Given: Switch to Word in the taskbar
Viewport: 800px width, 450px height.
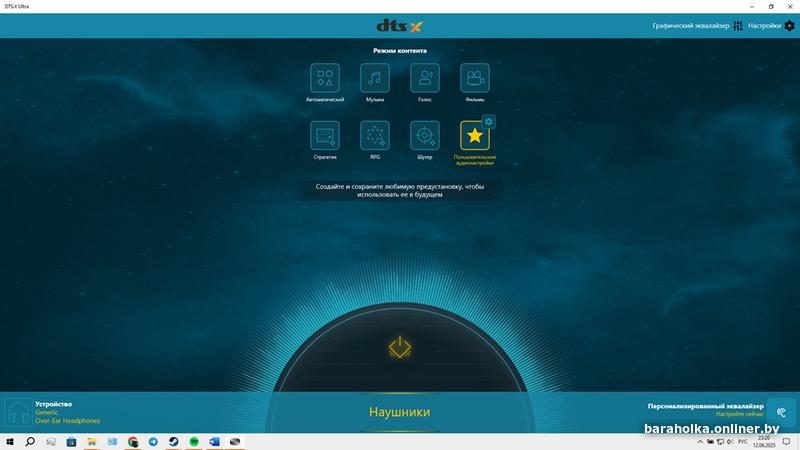Looking at the screenshot, I should point(214,442).
